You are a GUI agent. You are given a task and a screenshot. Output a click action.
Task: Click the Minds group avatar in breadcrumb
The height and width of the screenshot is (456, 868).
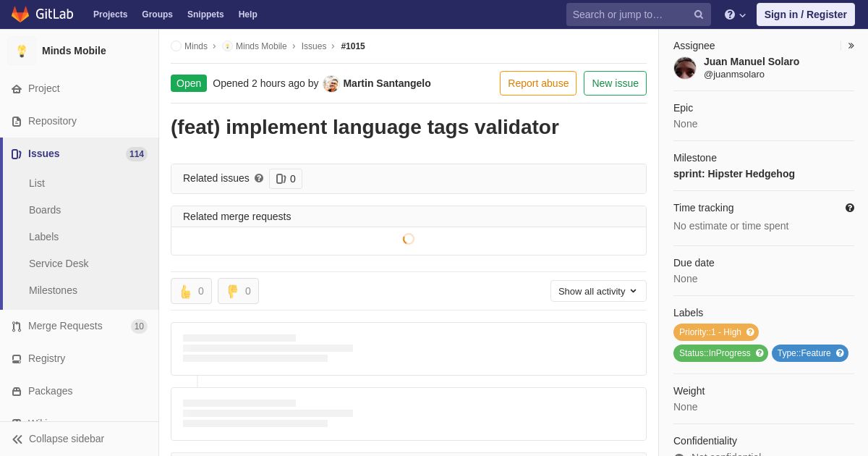coord(176,46)
